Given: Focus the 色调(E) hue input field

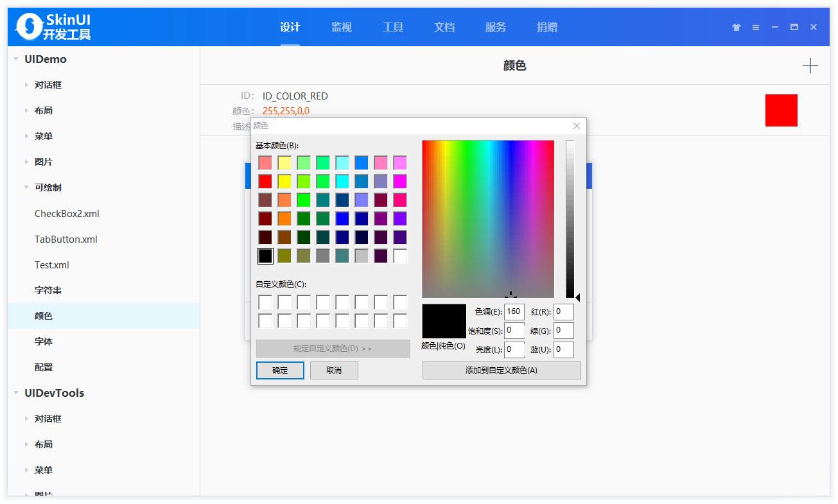Looking at the screenshot, I should point(514,312).
